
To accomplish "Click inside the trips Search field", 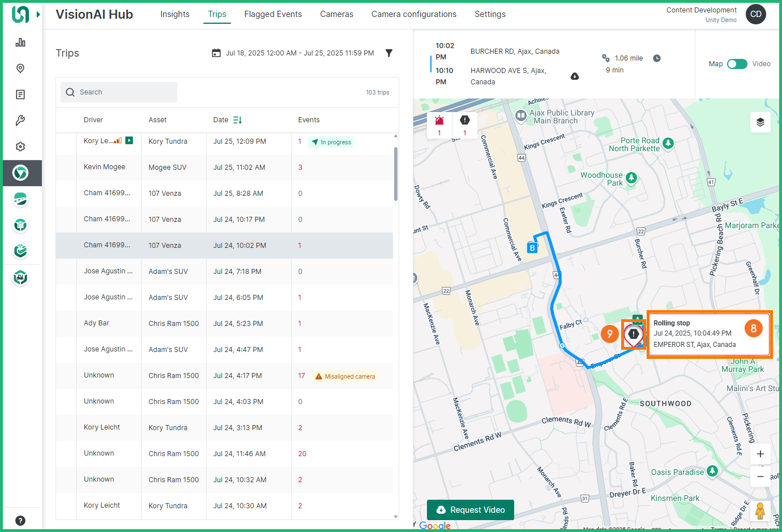I will tap(118, 92).
